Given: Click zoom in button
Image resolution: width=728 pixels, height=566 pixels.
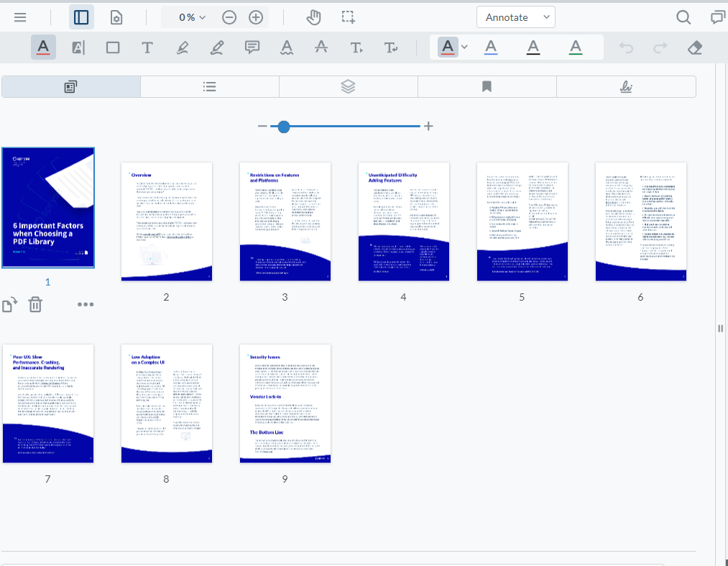Looking at the screenshot, I should tap(256, 17).
